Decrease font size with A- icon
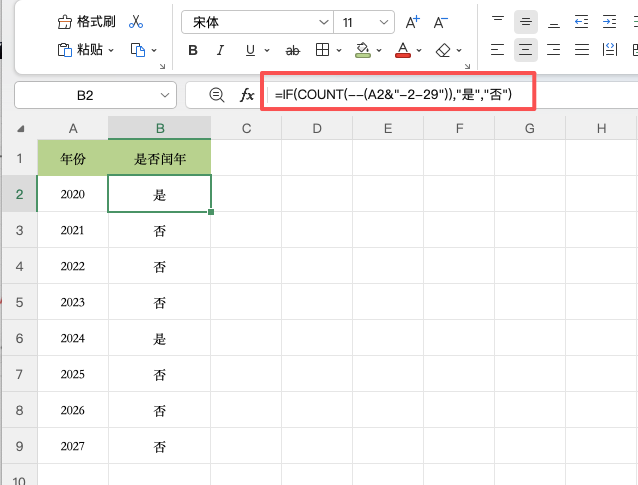This screenshot has width=638, height=485. pyautogui.click(x=440, y=22)
